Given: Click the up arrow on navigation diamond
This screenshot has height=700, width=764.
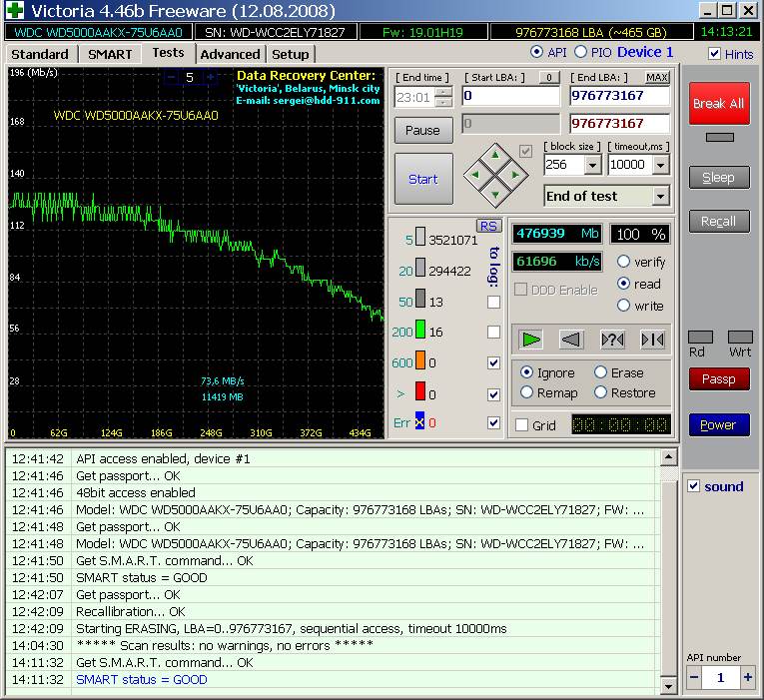Looking at the screenshot, I should (x=495, y=156).
